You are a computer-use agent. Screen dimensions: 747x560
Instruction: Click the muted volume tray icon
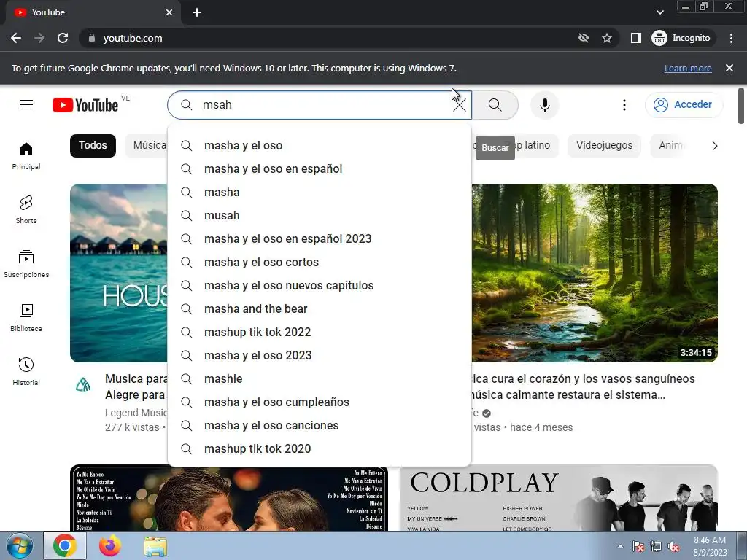coord(673,547)
